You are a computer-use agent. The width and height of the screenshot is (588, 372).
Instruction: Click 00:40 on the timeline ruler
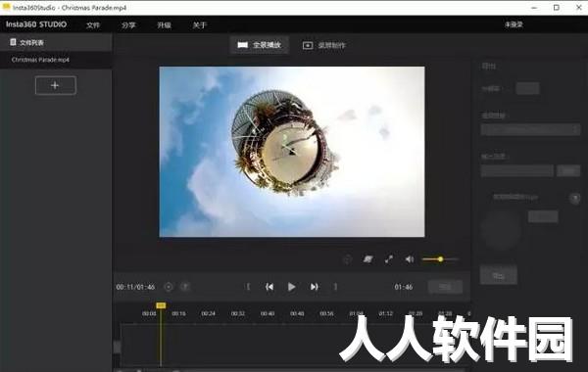[268, 313]
